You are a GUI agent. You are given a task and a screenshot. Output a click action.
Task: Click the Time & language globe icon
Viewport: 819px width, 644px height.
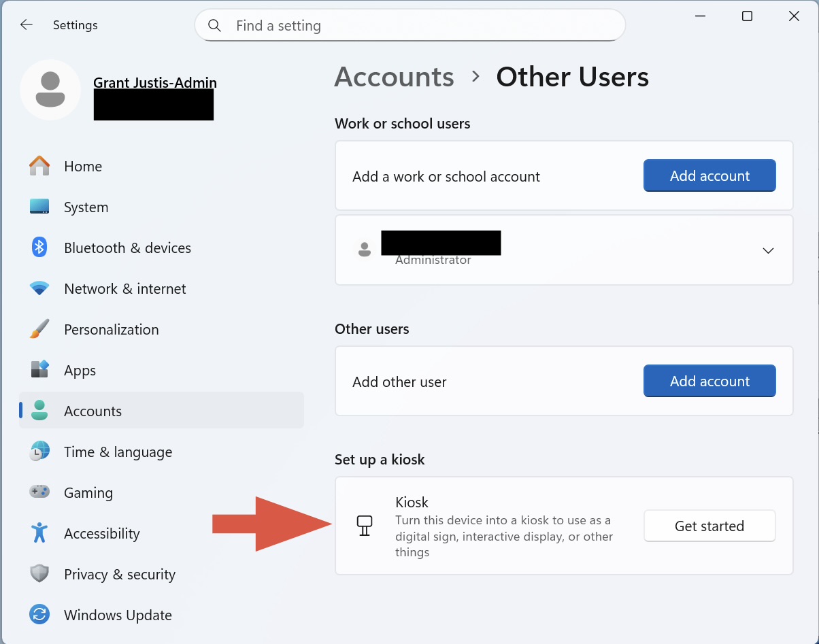coord(39,452)
